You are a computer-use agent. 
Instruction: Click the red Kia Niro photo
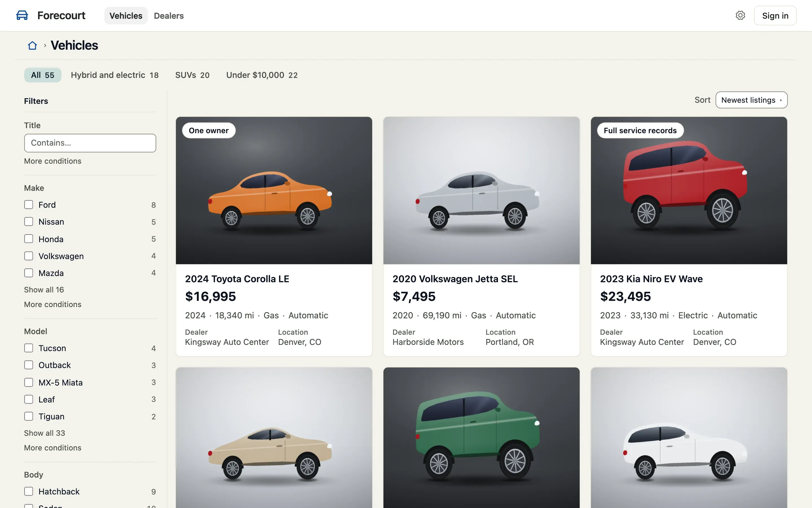click(689, 190)
